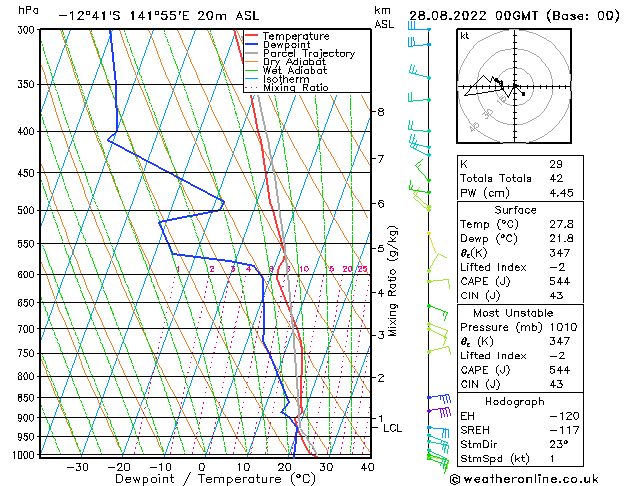Viewport: 629px width, 486px height.
Task: Click the 700 hPa pressure axis label
Action: click(x=28, y=329)
